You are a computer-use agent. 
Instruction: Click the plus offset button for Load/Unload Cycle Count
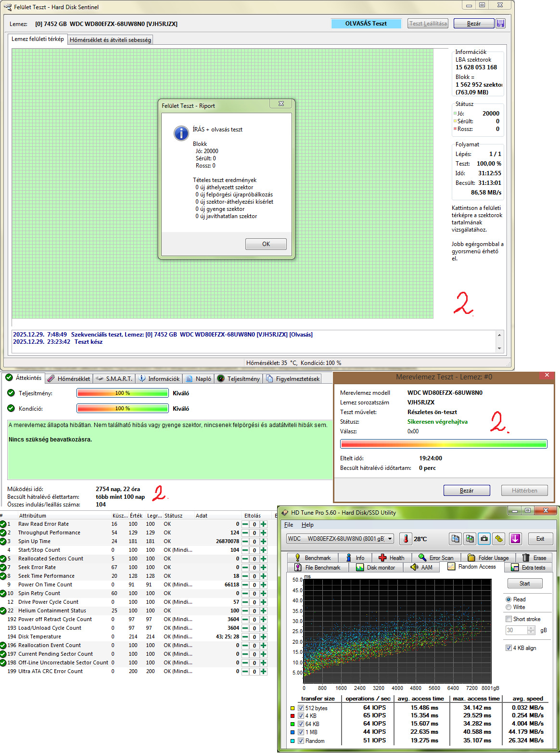coord(263,628)
